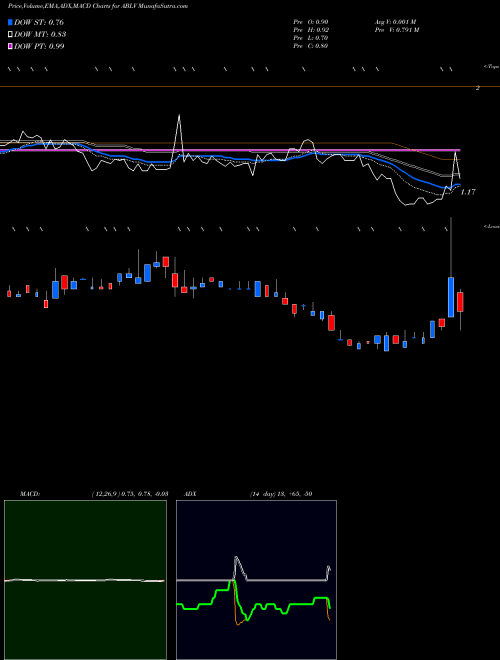Click the '2' price level label
This screenshot has height=660, width=500.
[x=478, y=88]
